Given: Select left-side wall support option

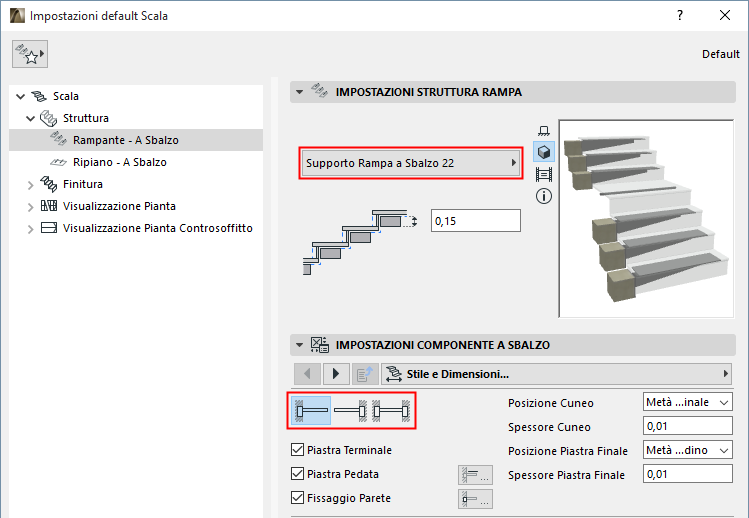Looking at the screenshot, I should 310,410.
